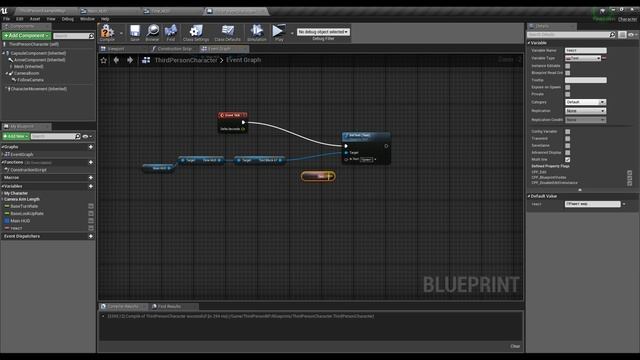Add a new macro with the plus icon
Viewport: 640px width, 360px height.
coord(91,178)
